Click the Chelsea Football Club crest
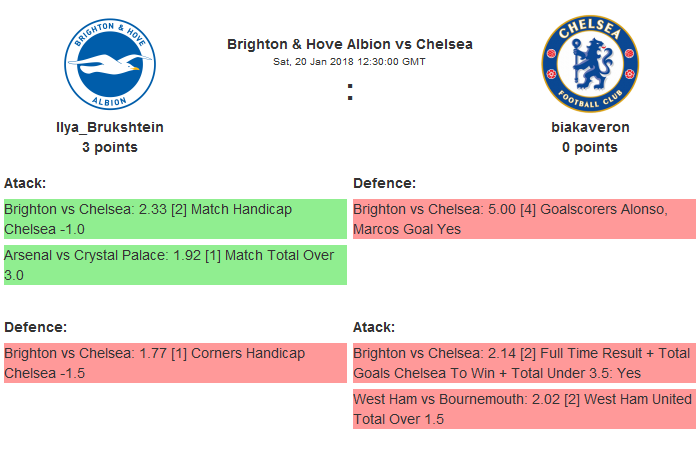Image resolution: width=700 pixels, height=460 pixels. [x=590, y=64]
